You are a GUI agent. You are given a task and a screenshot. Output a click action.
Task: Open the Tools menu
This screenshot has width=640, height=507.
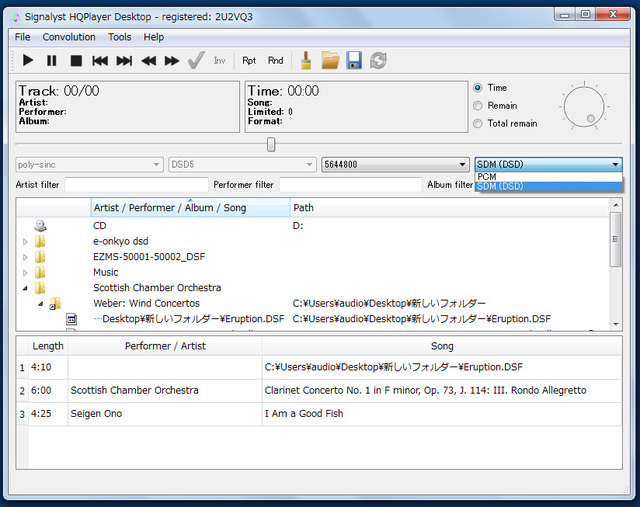click(x=119, y=37)
